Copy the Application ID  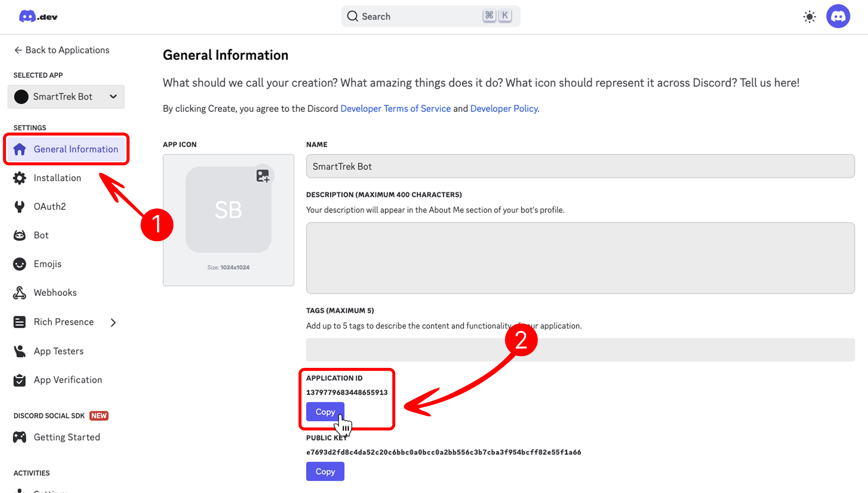coord(325,412)
